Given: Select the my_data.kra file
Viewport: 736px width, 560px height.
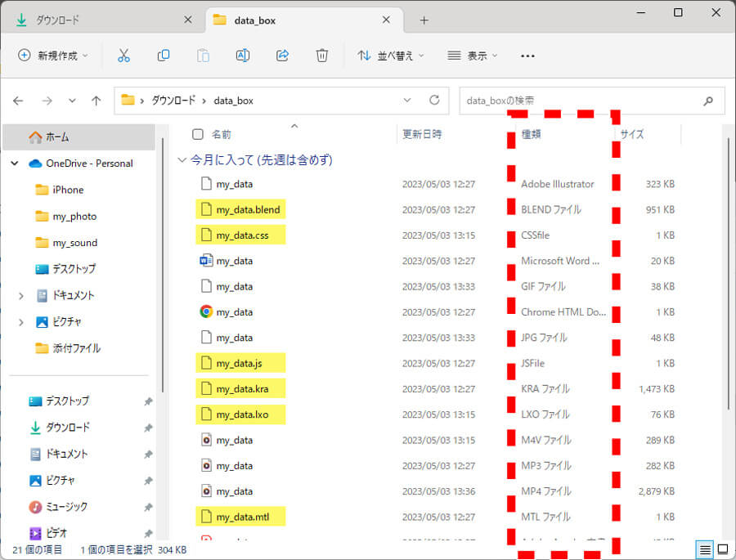Looking at the screenshot, I should click(x=240, y=388).
